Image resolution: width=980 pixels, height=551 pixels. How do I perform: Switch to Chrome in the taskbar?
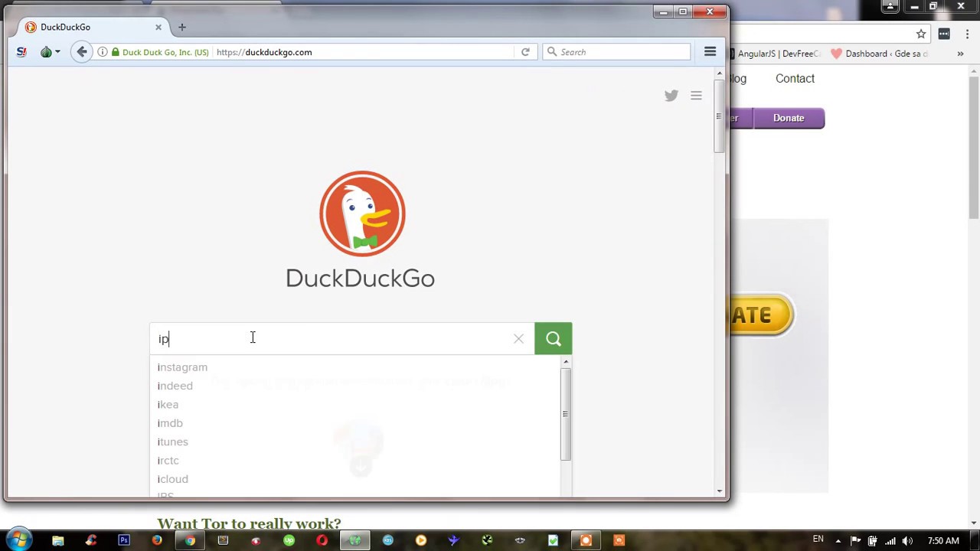tap(190, 541)
